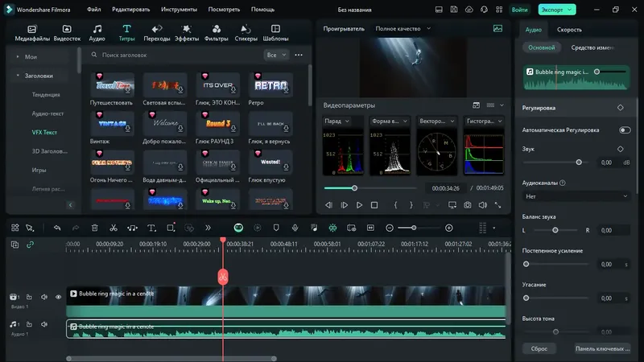The height and width of the screenshot is (362, 644).
Task: Click the microphone voiceover record icon
Action: click(x=295, y=228)
